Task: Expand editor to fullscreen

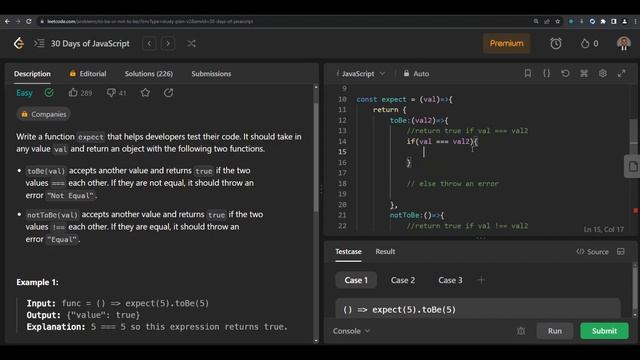Action: (621, 73)
